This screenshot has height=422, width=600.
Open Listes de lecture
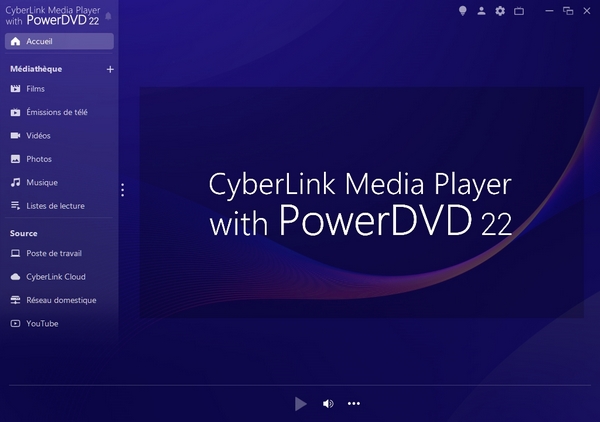[x=59, y=206]
